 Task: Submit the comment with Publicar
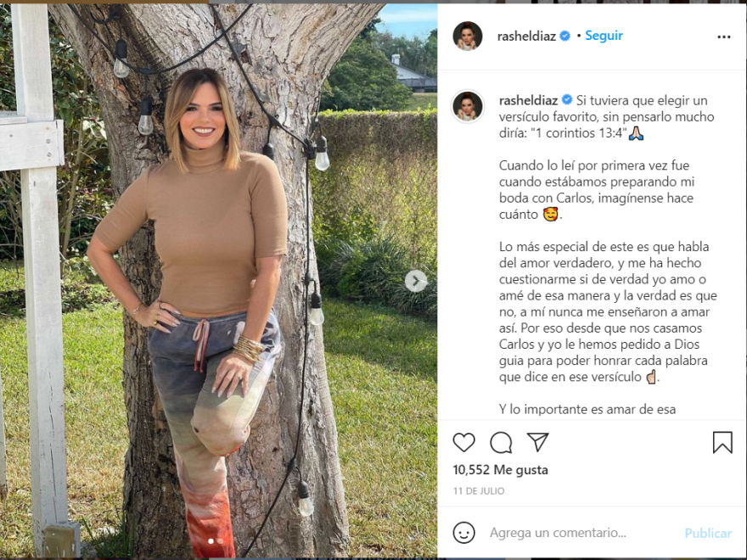tap(708, 533)
